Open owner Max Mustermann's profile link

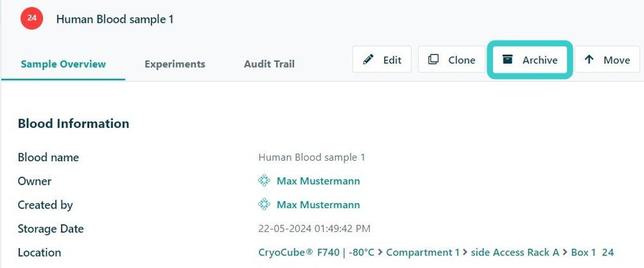click(x=318, y=181)
